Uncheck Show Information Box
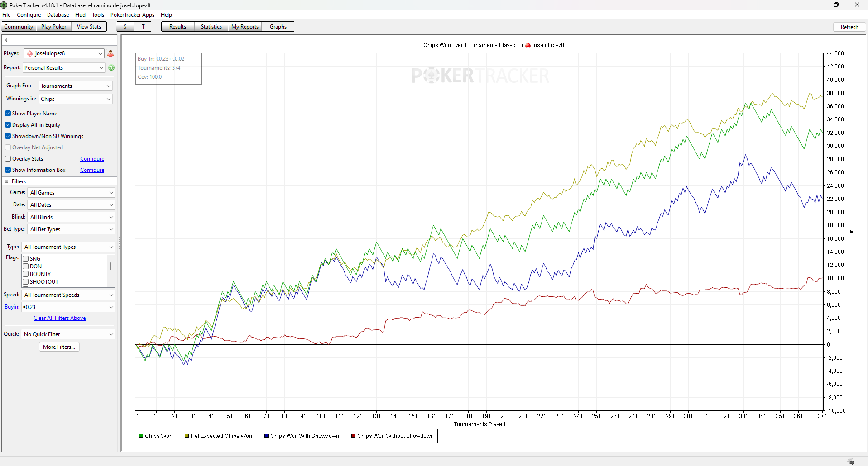The height and width of the screenshot is (466, 868). [x=8, y=170]
